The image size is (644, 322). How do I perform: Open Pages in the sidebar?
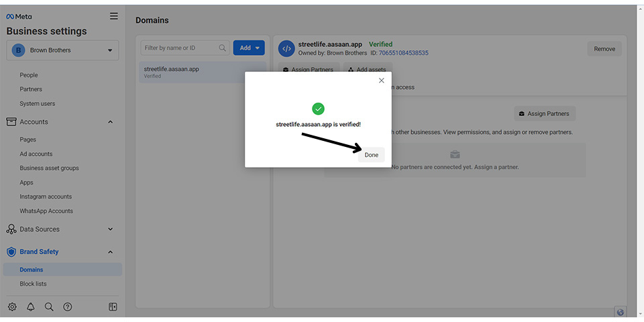point(28,140)
